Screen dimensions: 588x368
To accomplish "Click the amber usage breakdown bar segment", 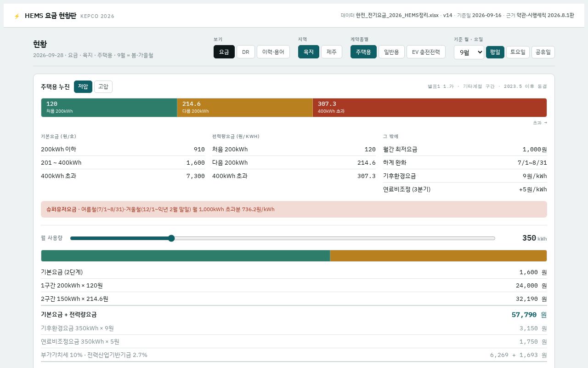I will tap(438, 256).
